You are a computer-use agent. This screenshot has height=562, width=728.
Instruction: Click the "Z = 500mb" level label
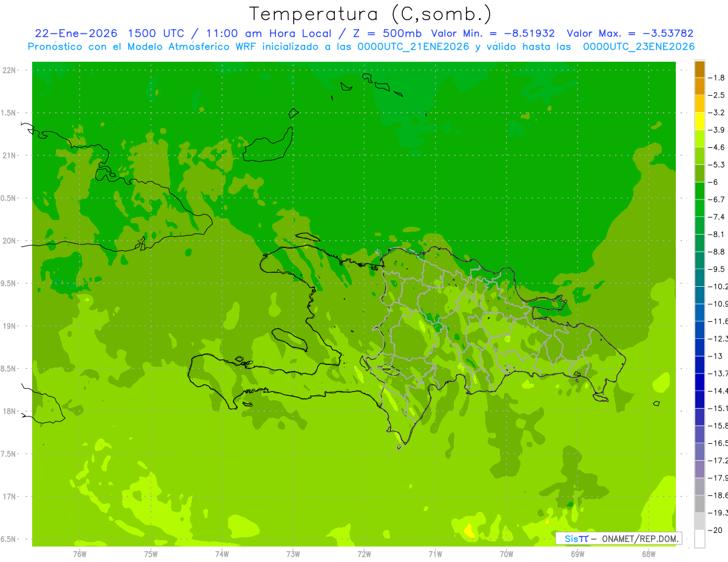click(x=386, y=34)
